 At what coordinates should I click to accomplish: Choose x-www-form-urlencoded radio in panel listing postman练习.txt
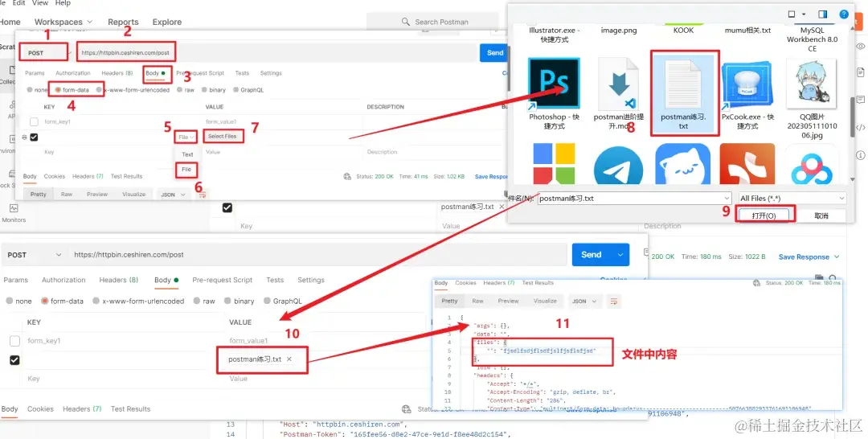coord(96,302)
